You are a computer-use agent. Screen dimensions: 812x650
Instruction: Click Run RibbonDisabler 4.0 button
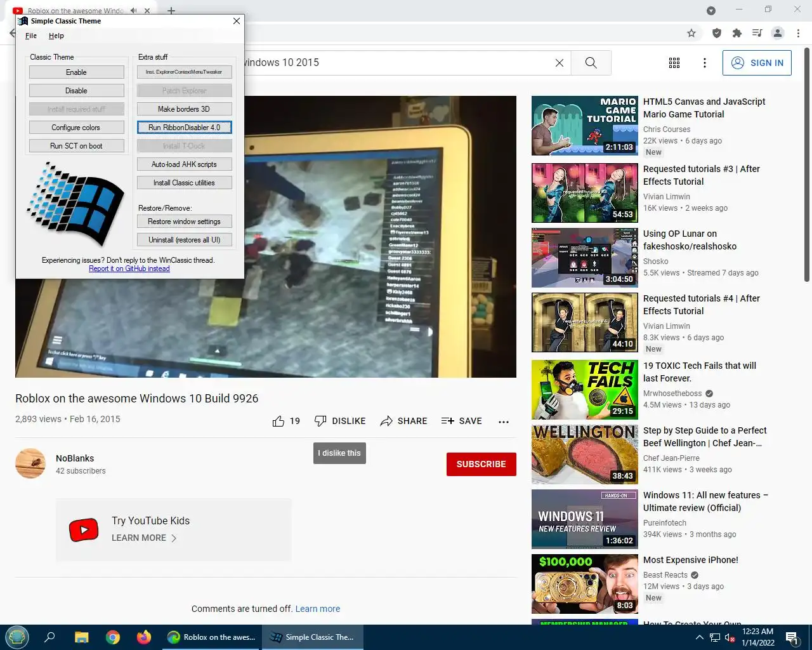[185, 128]
